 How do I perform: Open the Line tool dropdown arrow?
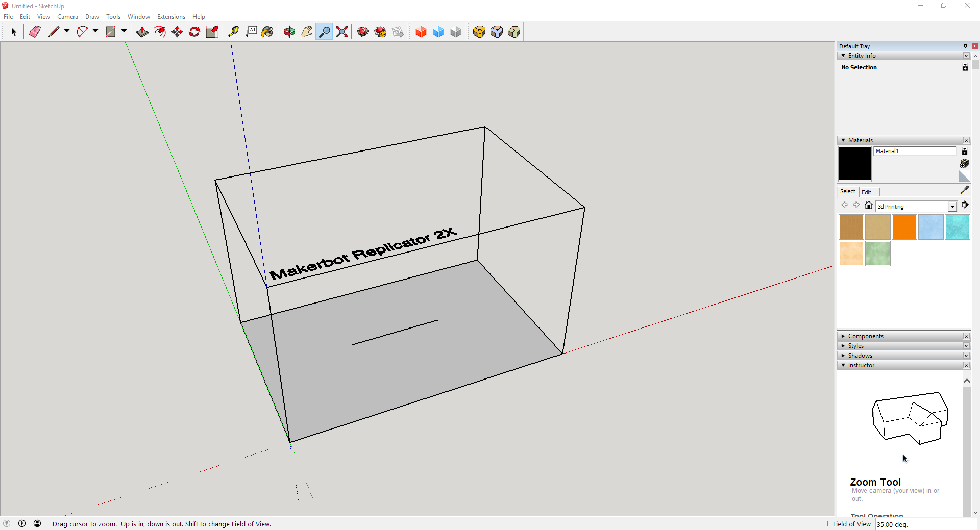(67, 31)
